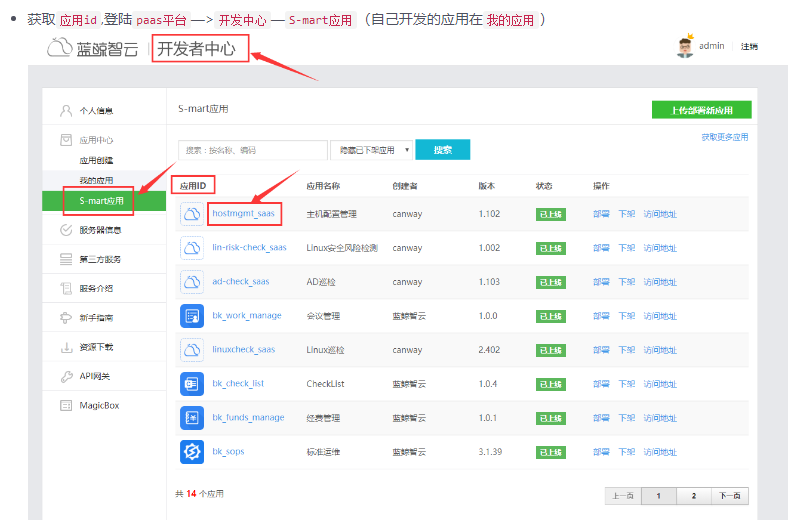Open the 隐藏已下架应用 filter dropdown
The image size is (790, 530).
[x=371, y=150]
